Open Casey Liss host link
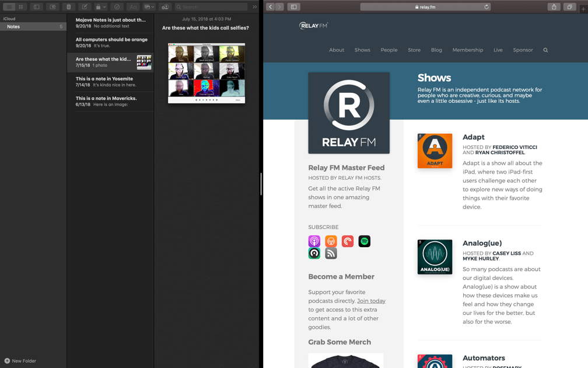Screen dimensions: 588x368 (506, 254)
